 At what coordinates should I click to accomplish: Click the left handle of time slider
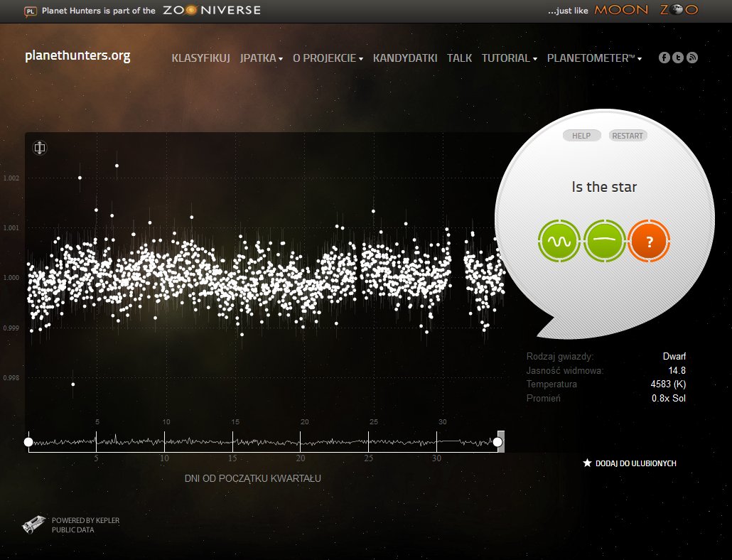point(28,442)
